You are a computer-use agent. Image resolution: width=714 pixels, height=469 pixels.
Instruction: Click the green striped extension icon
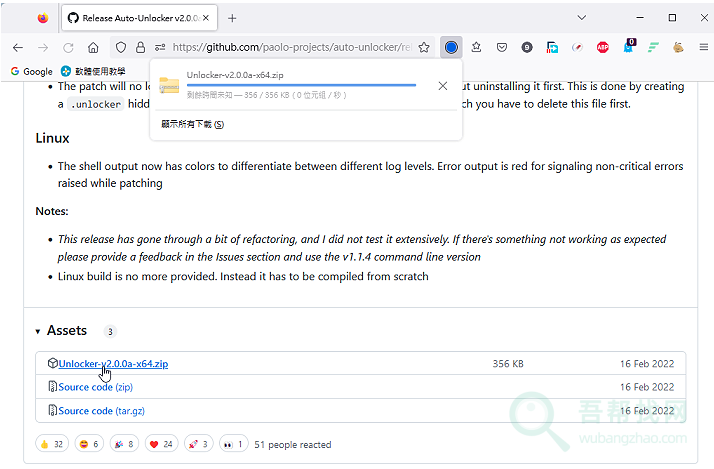click(x=653, y=47)
